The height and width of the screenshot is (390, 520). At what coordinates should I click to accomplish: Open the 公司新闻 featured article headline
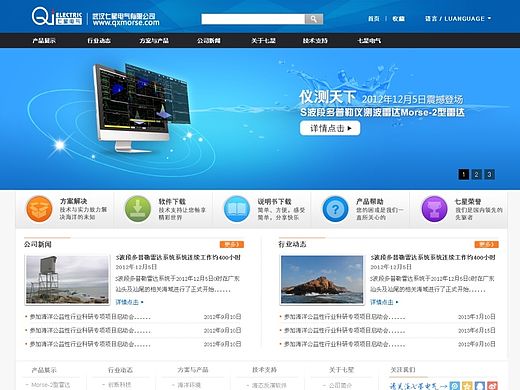[178, 257]
